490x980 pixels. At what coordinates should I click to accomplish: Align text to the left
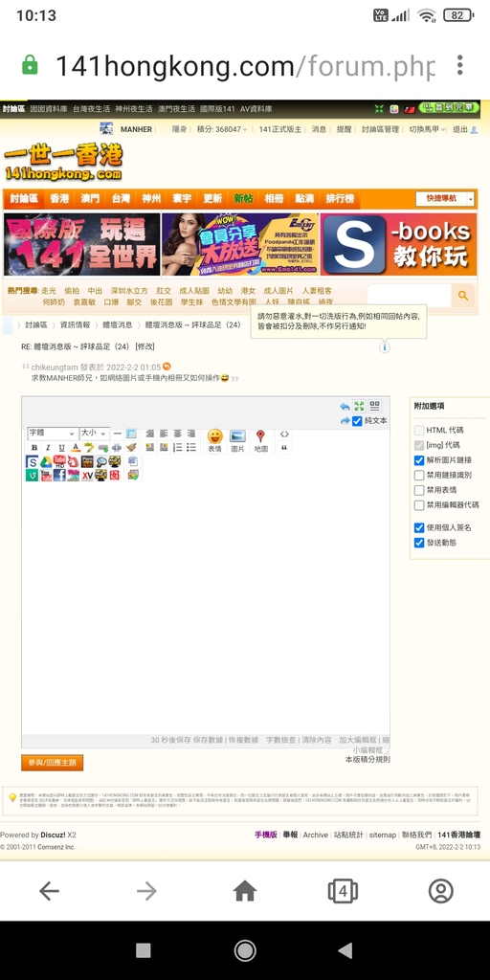[164, 434]
